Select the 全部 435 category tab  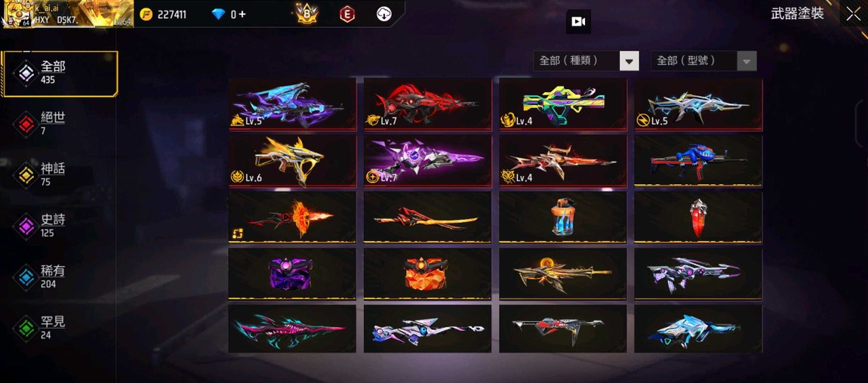pos(60,74)
